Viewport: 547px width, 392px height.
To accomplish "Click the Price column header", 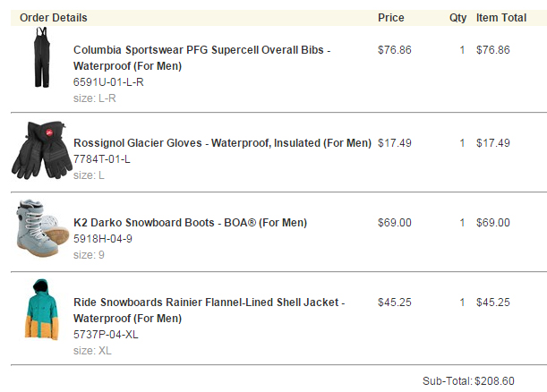I will pos(390,18).
